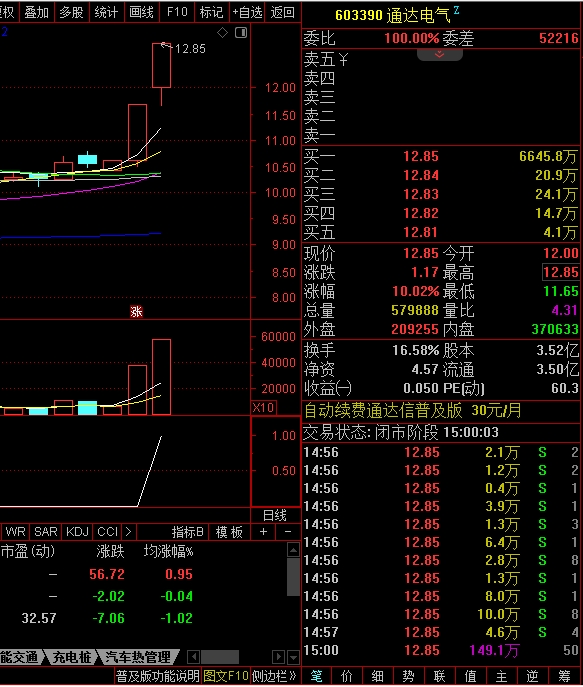
Task: Open the 日线 period selector
Action: pos(275,515)
